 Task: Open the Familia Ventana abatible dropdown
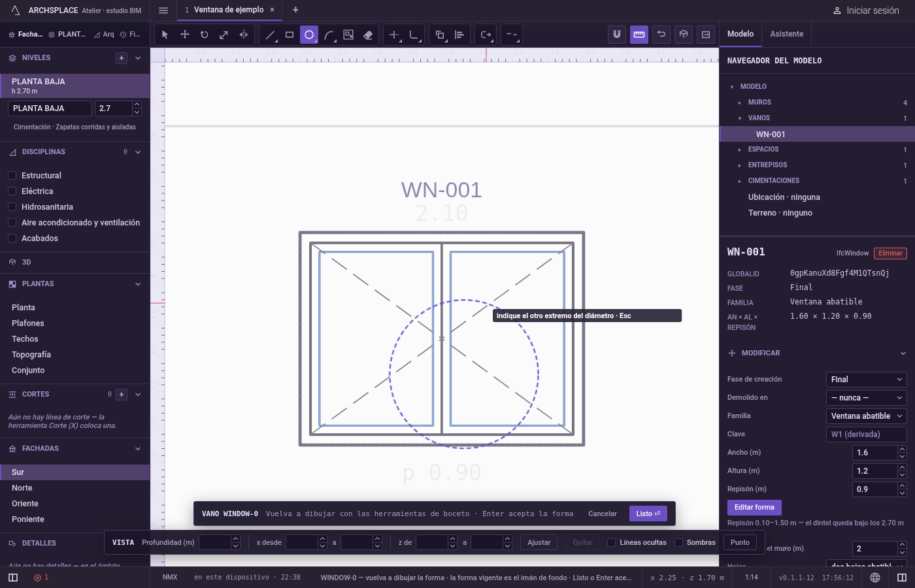[867, 416]
